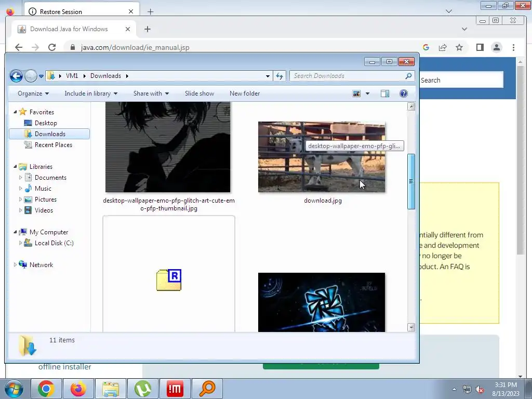
Task: Click the file list vertical scrollbar thumb
Action: pos(411,181)
